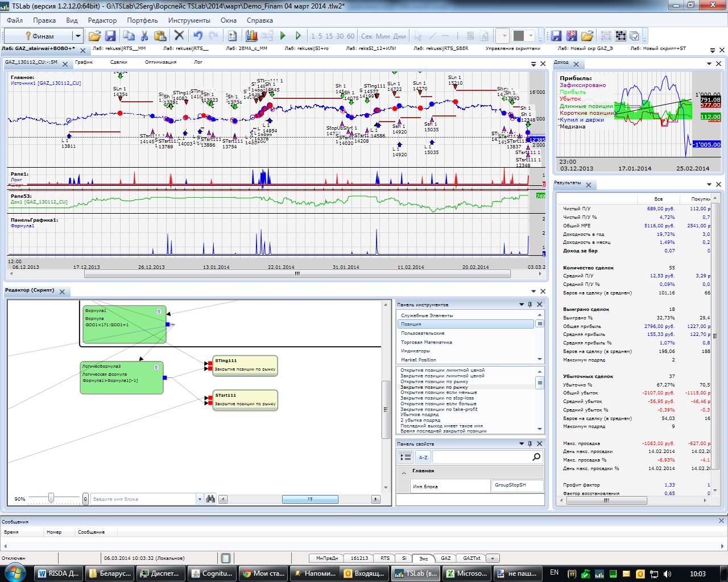Image resolution: width=728 pixels, height=582 pixels.
Task: Open the Финам provider dropdown
Action: 78,36
